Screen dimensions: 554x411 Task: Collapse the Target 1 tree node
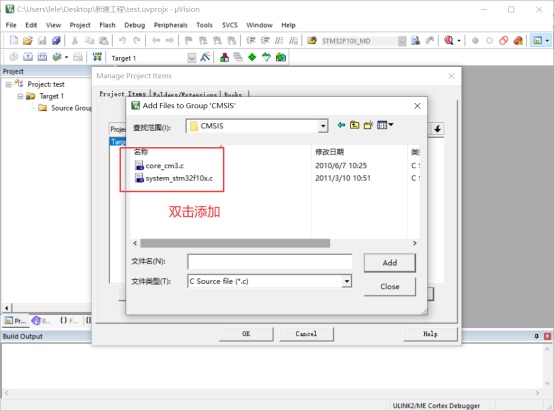pyautogui.click(x=20, y=96)
